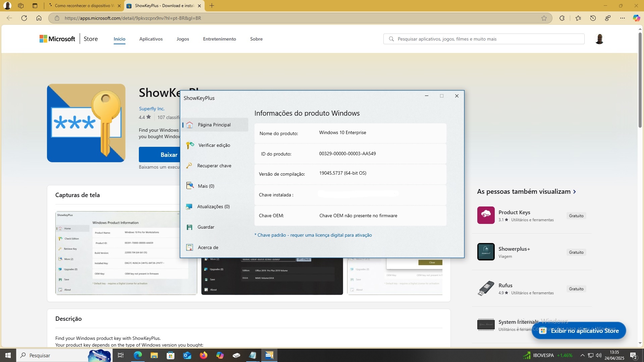Viewport: 644px width, 362px height.
Task: Click Gratuito button for Showerplus+
Action: (x=576, y=252)
